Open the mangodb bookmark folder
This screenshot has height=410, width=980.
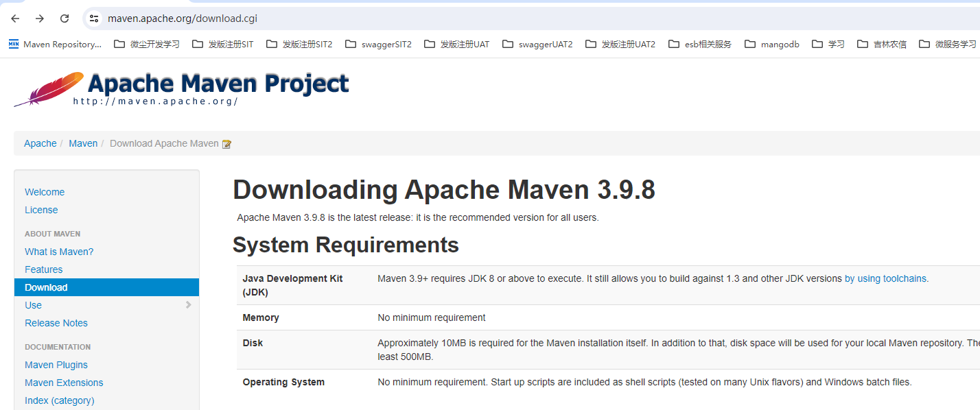(x=772, y=44)
